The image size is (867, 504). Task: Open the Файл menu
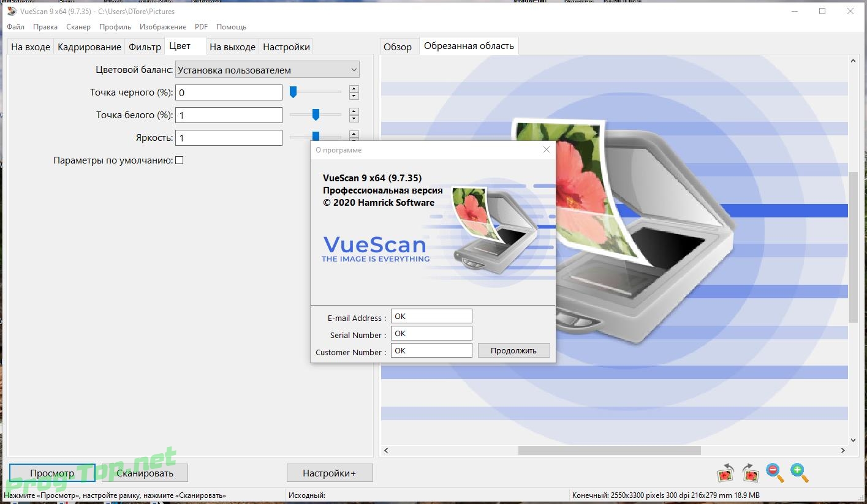16,27
